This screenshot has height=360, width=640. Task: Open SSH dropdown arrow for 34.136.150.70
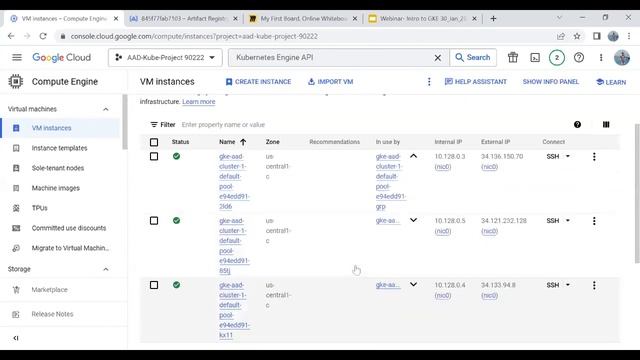pyautogui.click(x=568, y=156)
